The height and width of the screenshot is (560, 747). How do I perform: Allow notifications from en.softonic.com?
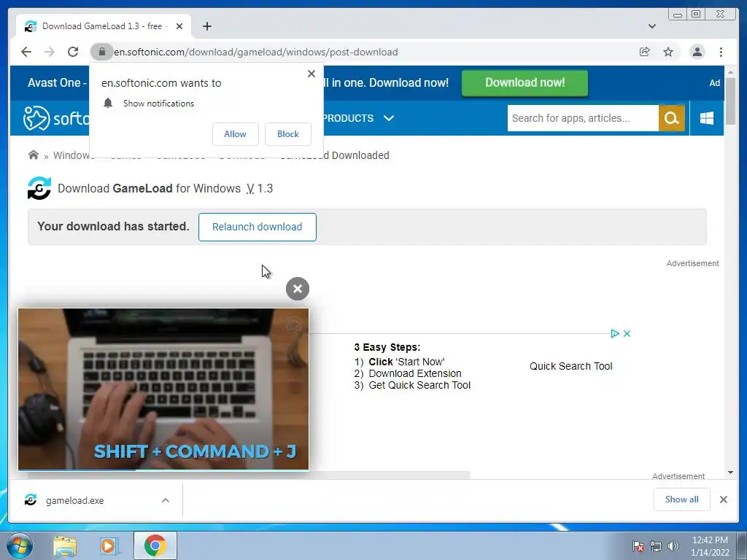236,134
